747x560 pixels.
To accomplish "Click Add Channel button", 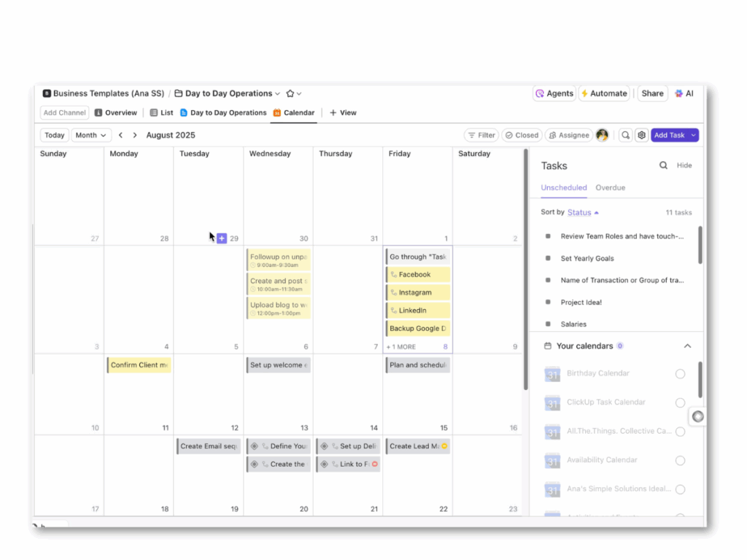I will [x=64, y=113].
